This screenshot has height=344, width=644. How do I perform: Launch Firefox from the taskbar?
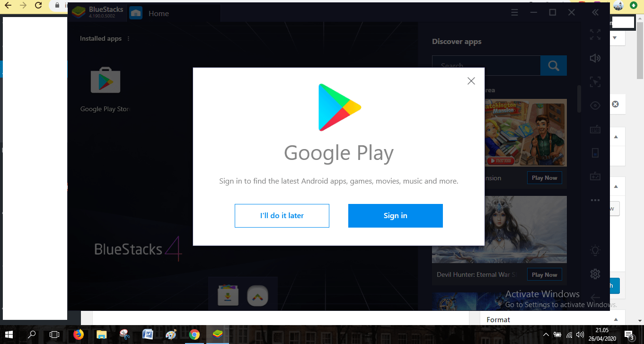click(79, 335)
